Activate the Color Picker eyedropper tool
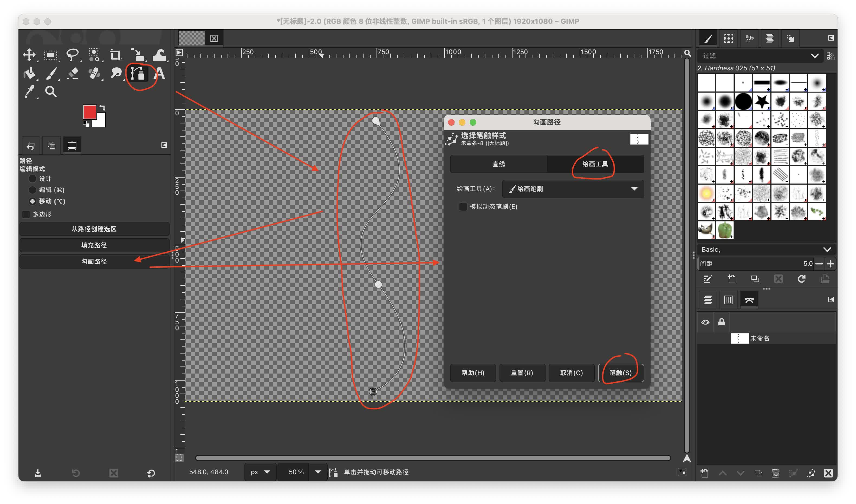 pos(29,91)
